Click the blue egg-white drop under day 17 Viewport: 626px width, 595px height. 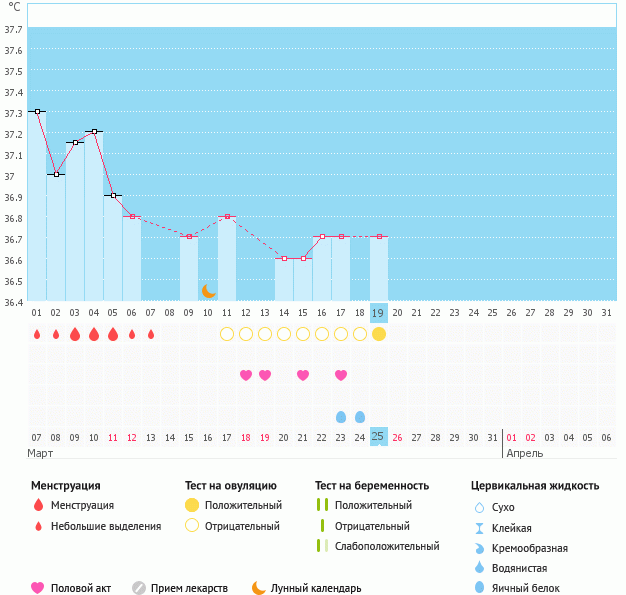(x=341, y=416)
